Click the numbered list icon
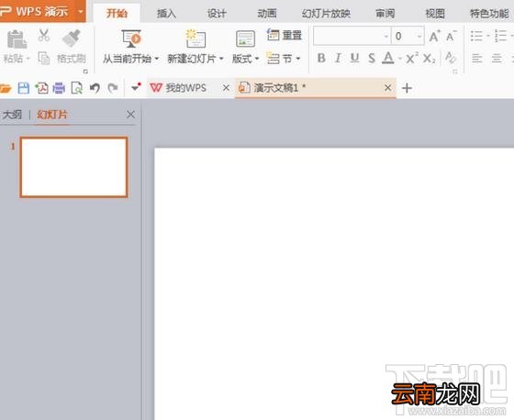This screenshot has width=514, height=420. tap(500, 36)
